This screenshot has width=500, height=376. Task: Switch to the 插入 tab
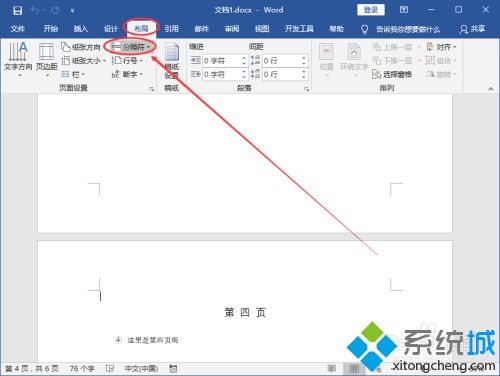81,29
